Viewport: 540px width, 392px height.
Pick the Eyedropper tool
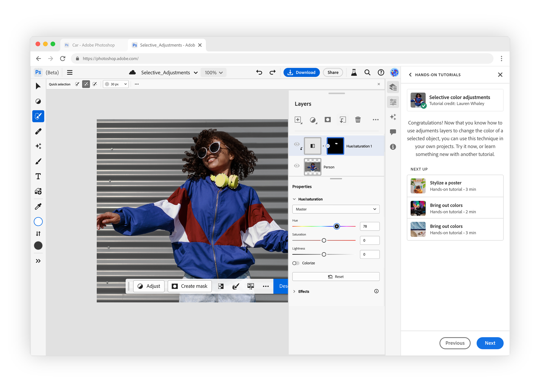pos(38,206)
